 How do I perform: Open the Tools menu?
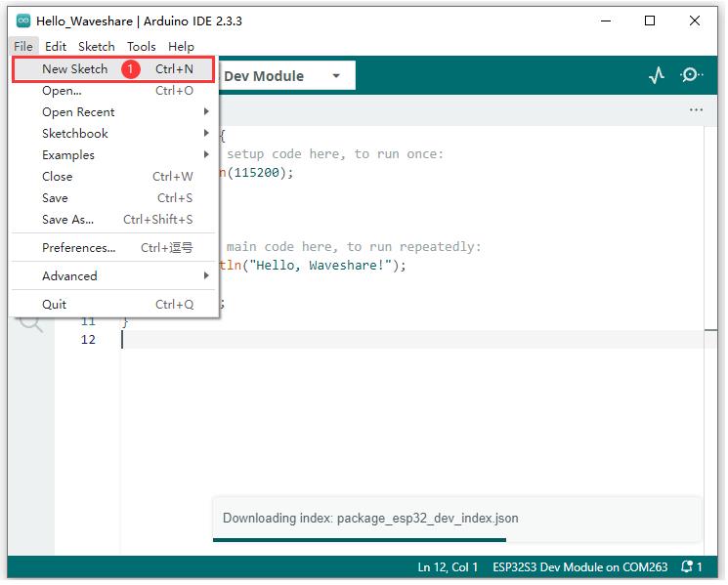141,46
